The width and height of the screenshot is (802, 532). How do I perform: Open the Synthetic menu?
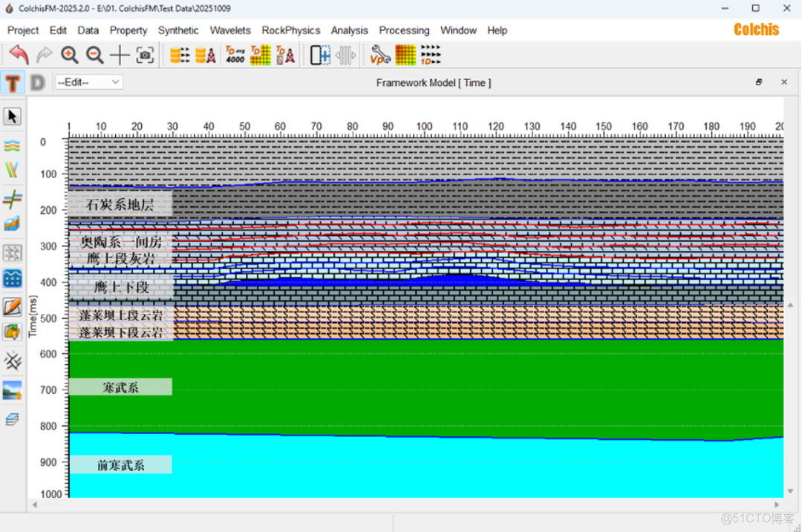[178, 30]
